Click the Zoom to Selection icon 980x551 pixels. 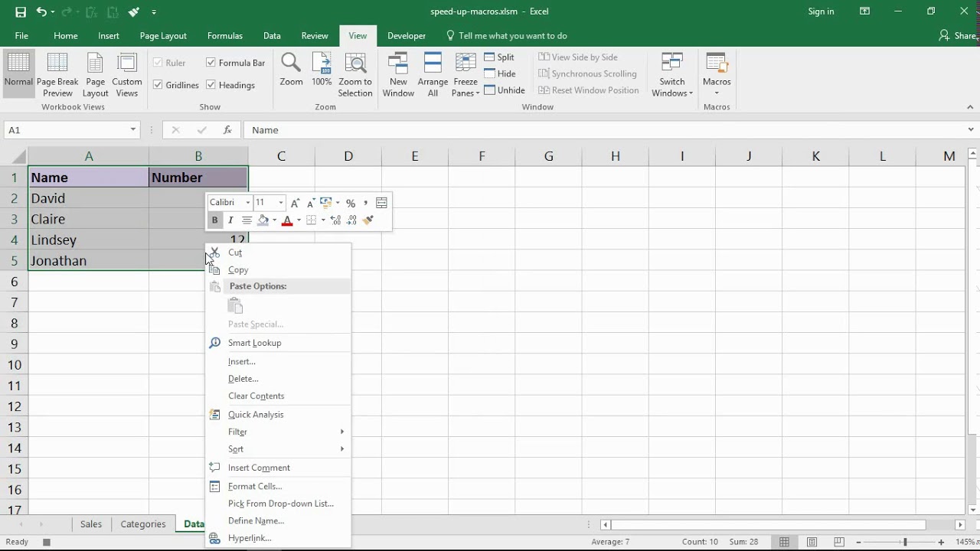[x=355, y=73]
